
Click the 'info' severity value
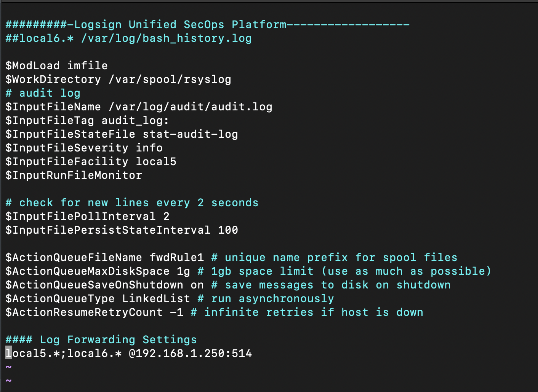[x=149, y=148]
